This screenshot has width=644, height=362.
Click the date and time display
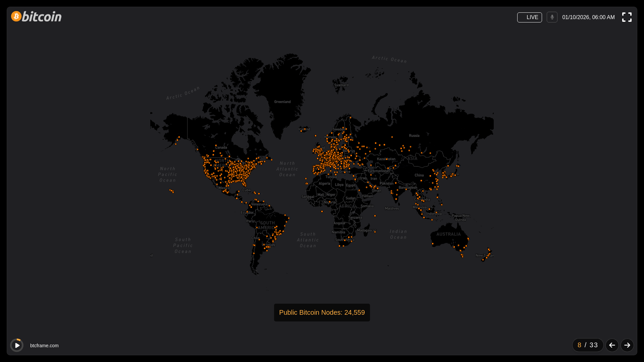pos(588,17)
